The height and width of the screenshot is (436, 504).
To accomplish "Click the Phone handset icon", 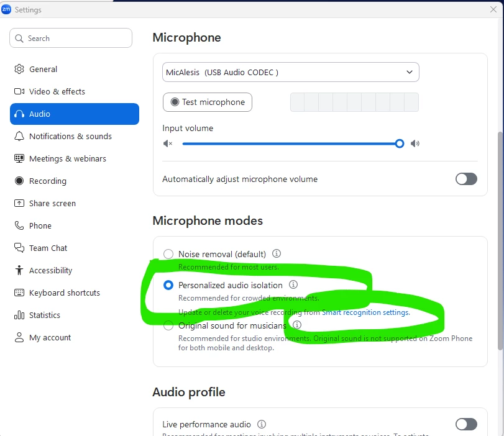I will point(19,225).
